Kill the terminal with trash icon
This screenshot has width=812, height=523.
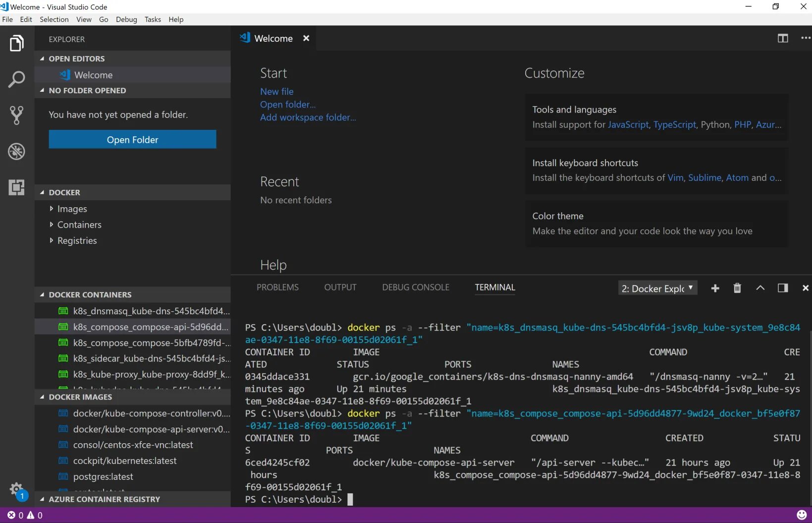pyautogui.click(x=737, y=288)
